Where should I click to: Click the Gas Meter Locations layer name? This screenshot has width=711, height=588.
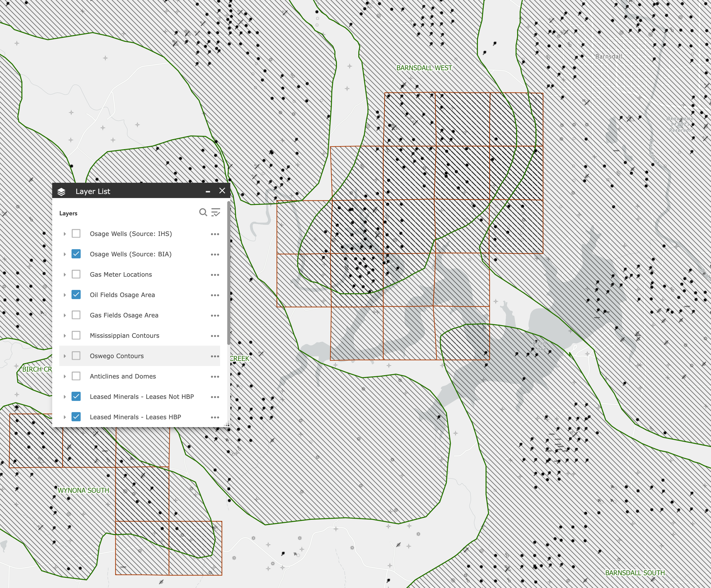point(121,275)
